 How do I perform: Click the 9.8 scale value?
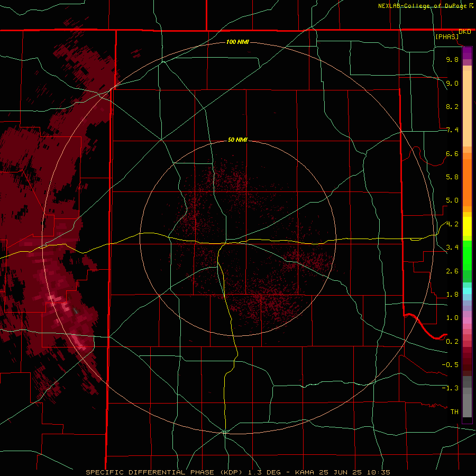click(452, 59)
